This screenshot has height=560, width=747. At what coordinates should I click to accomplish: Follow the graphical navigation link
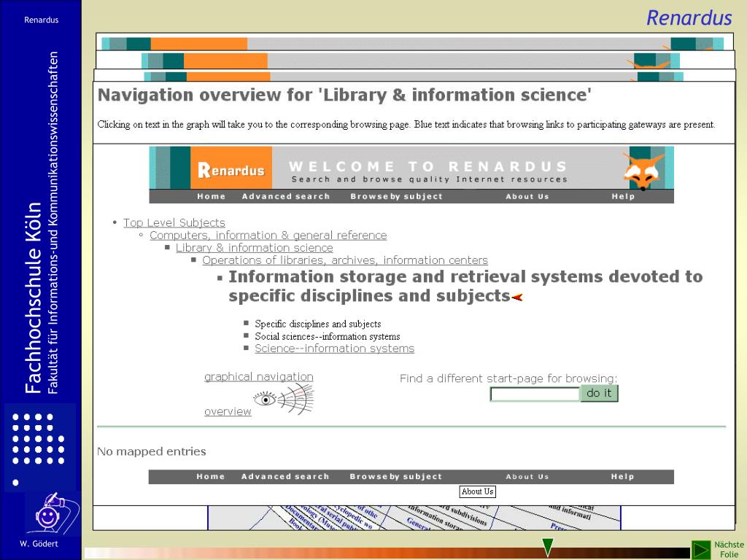point(259,377)
